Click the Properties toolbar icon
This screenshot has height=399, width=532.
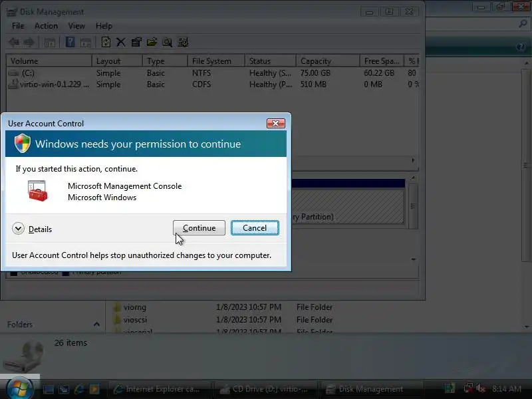[136, 42]
